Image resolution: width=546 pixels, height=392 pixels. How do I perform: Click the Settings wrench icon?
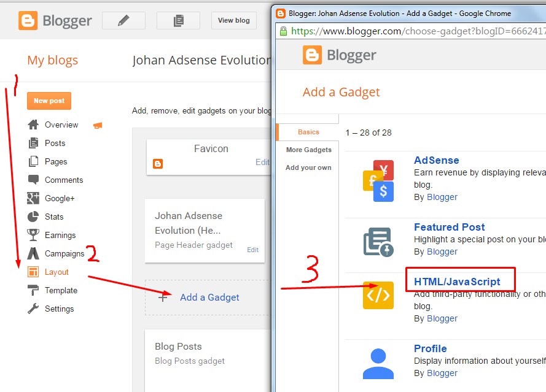[33, 309]
